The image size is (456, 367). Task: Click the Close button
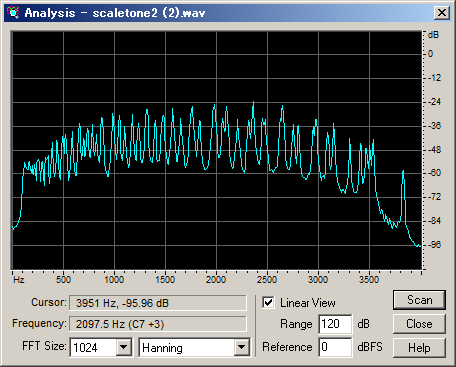click(x=419, y=324)
